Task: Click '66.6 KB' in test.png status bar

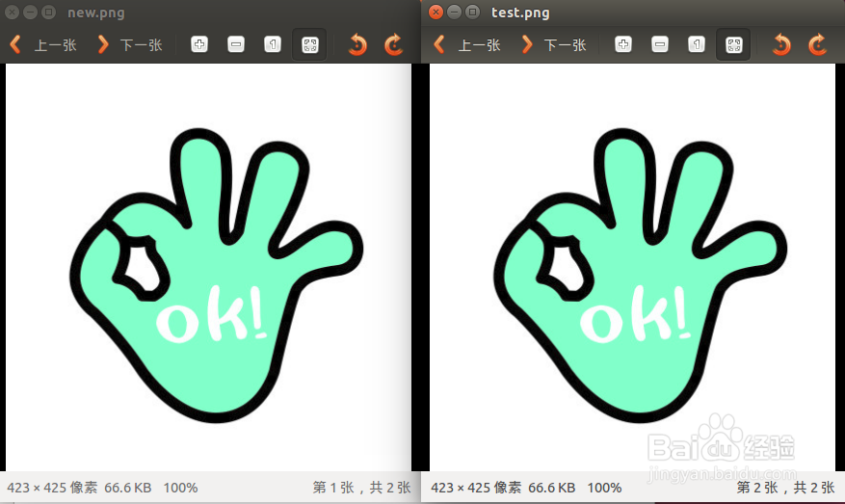Action: [552, 488]
